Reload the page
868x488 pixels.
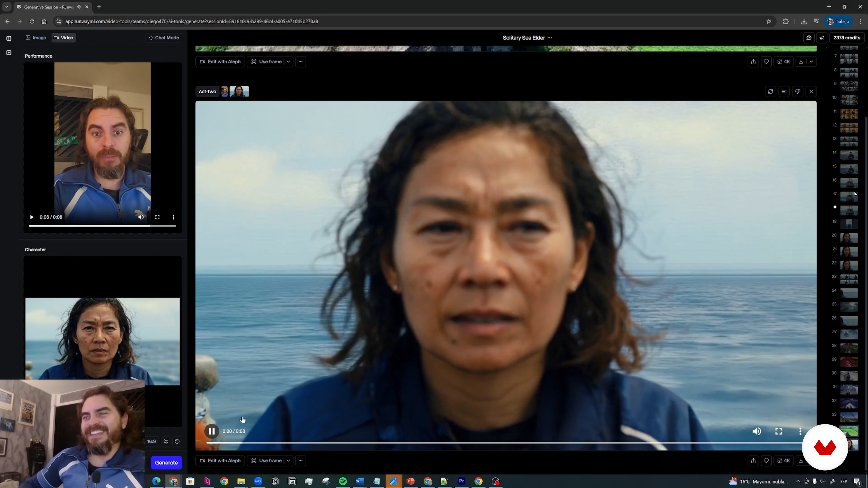click(x=32, y=21)
